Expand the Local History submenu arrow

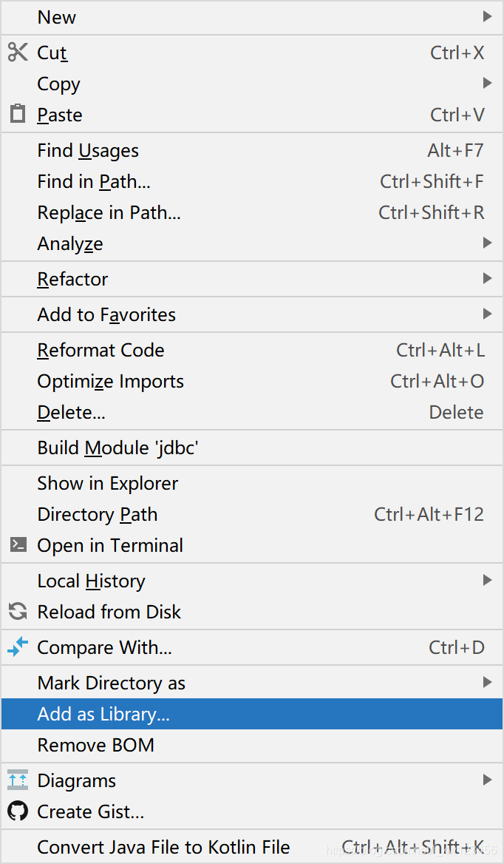pos(487,580)
